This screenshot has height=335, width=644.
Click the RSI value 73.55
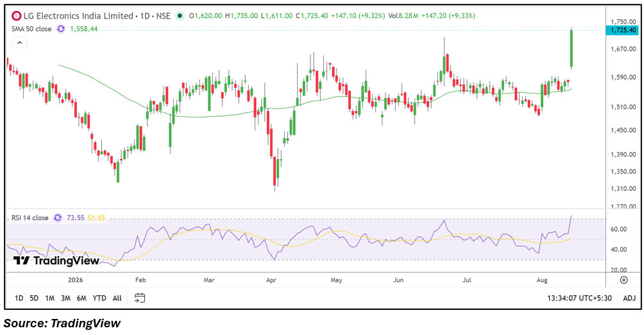click(x=75, y=218)
